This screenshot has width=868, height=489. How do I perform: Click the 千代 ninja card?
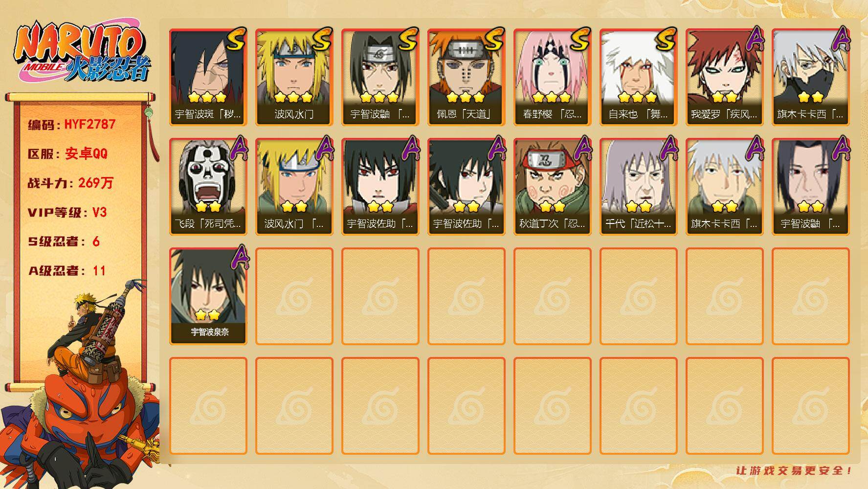tap(638, 187)
